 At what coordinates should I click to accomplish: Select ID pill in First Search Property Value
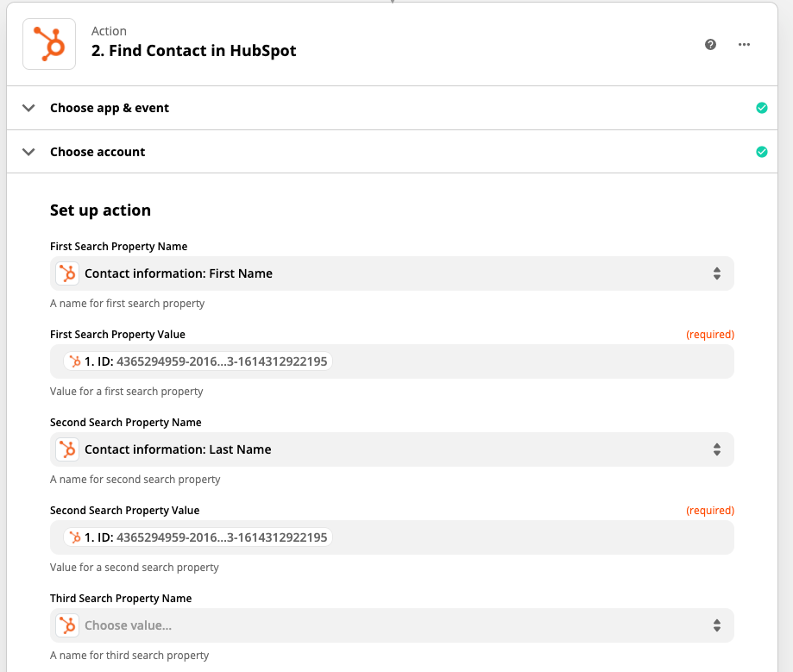tap(198, 361)
